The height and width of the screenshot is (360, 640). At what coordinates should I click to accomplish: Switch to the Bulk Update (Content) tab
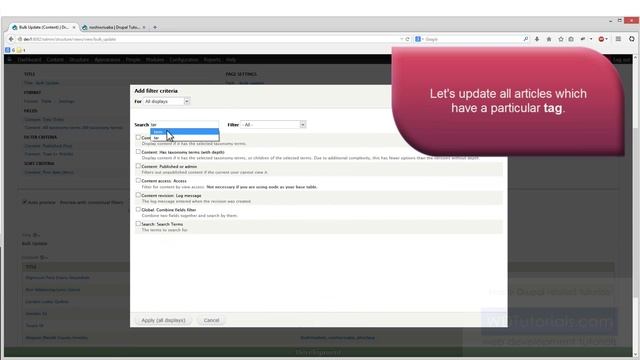click(43, 27)
